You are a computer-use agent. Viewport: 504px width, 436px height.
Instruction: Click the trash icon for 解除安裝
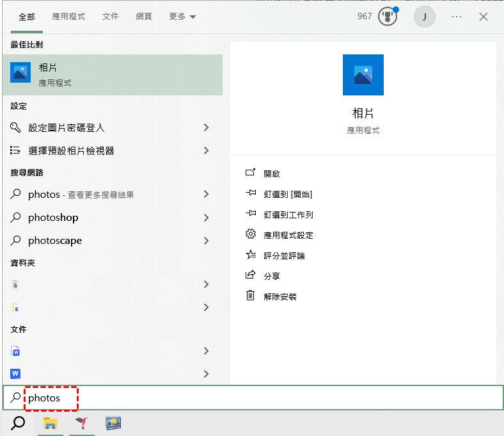pos(250,295)
